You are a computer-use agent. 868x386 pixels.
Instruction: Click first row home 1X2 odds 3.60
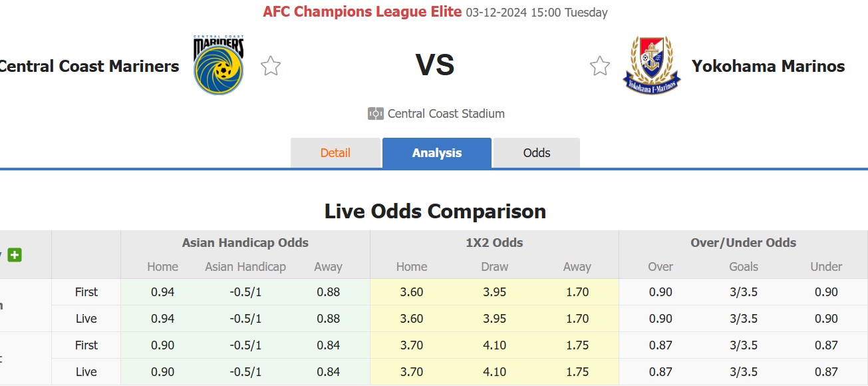click(x=412, y=292)
